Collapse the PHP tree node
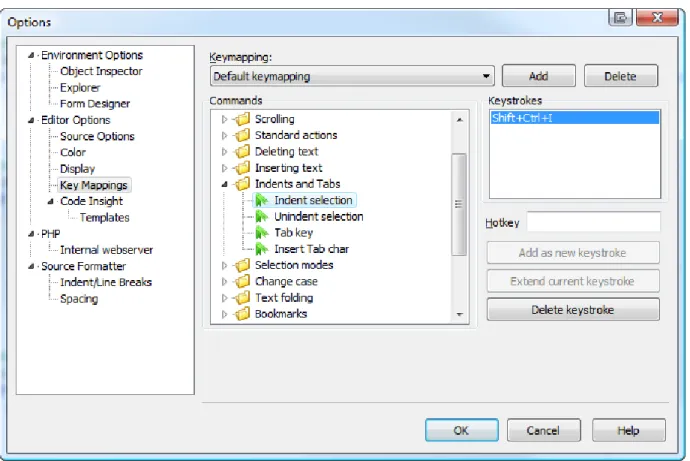This screenshot has height=461, width=690. coord(31,234)
